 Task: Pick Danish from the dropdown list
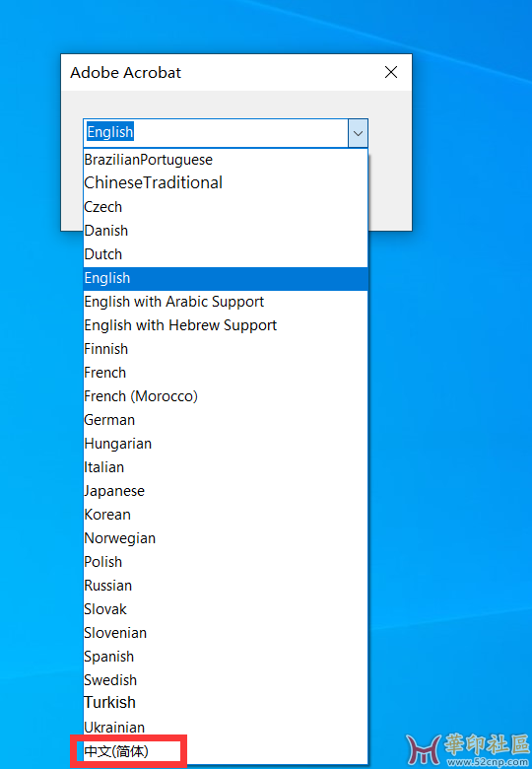point(226,231)
